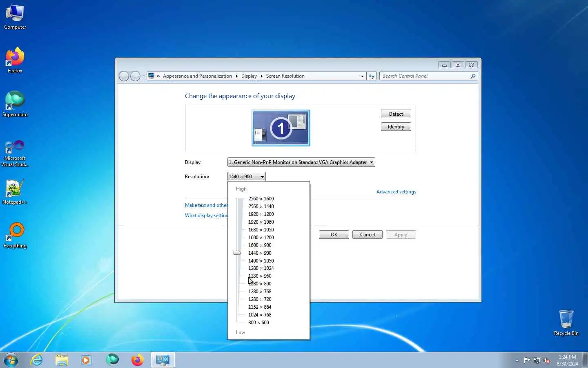Viewport: 588px width, 368px height.
Task: Select the Firefox desktop shortcut
Action: click(x=15, y=61)
